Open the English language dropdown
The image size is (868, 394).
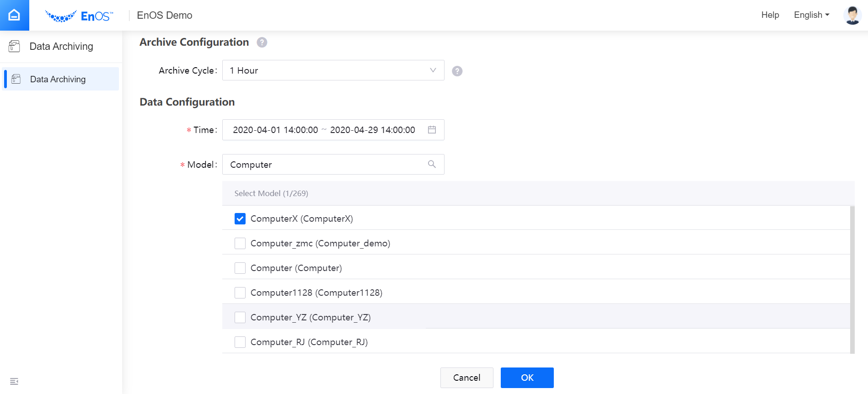pos(812,15)
